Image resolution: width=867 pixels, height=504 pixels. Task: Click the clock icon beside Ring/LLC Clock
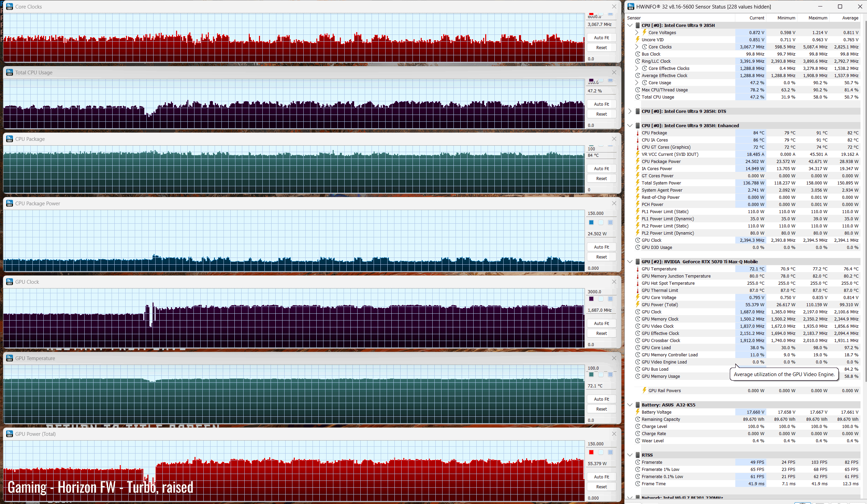click(x=637, y=61)
